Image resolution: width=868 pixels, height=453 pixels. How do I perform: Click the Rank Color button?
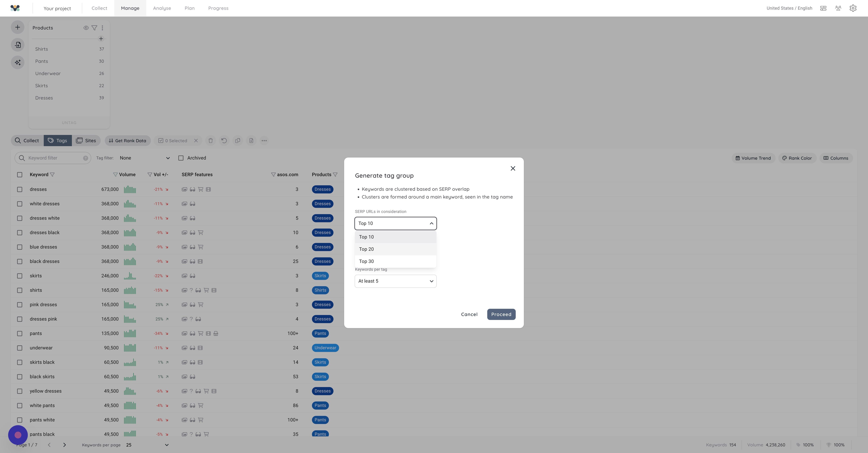[797, 158]
